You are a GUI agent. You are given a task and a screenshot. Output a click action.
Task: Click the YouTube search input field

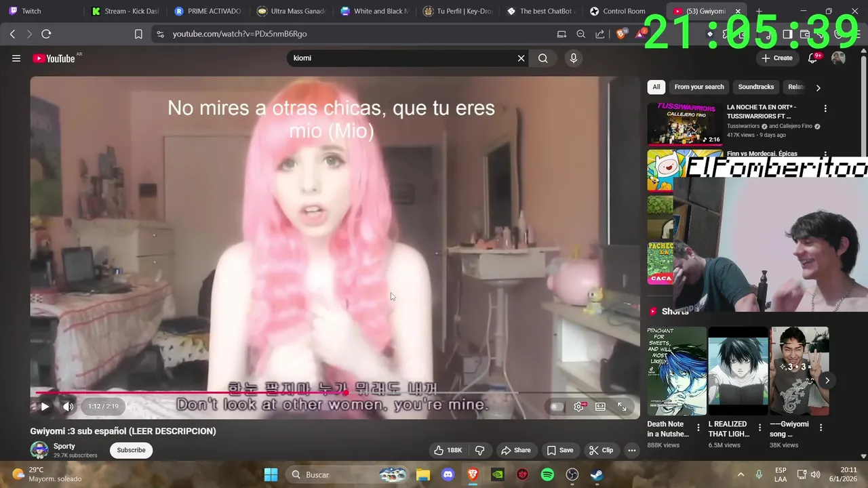[400, 58]
